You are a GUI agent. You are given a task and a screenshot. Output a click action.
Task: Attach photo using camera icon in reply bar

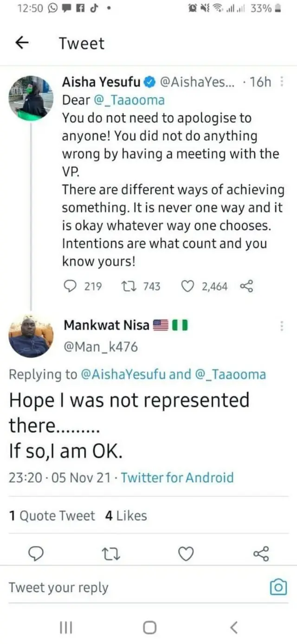pos(278,587)
